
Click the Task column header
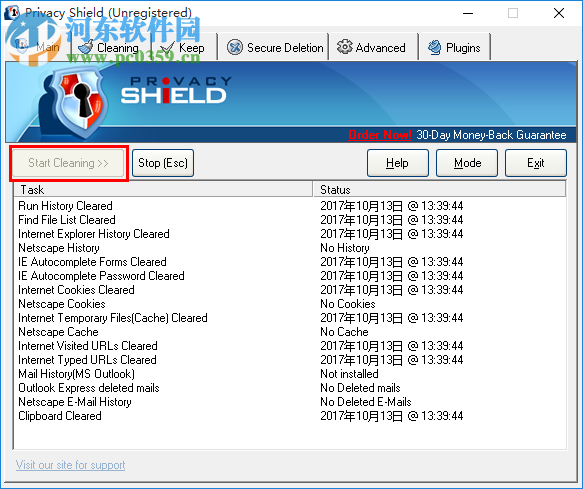pos(163,190)
